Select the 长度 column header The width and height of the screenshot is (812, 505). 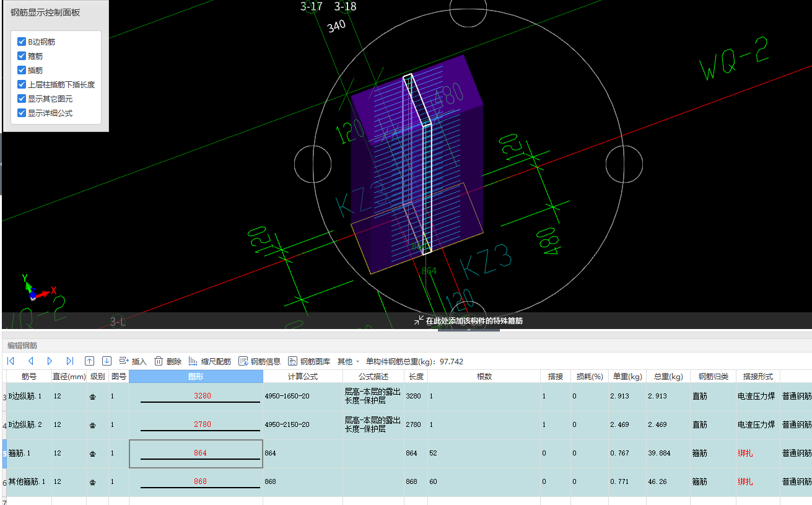(x=416, y=376)
